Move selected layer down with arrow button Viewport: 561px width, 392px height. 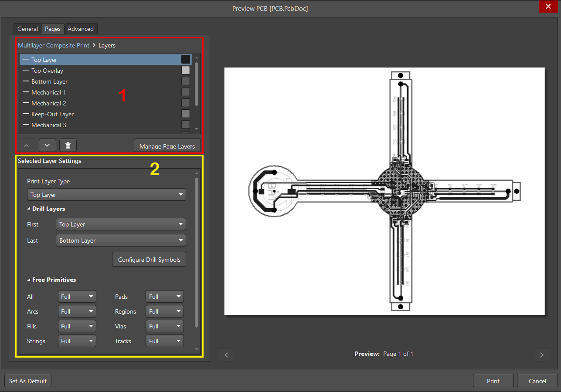tap(47, 145)
